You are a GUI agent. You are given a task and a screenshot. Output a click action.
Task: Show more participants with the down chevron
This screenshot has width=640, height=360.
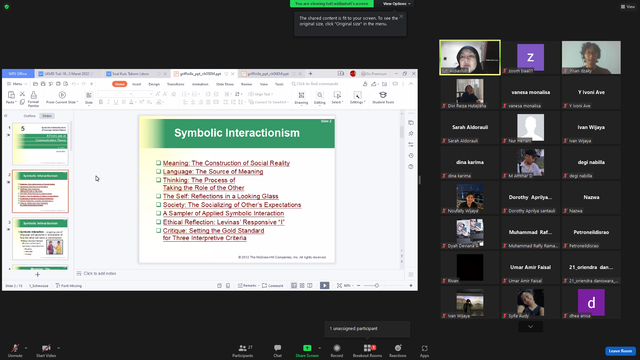click(530, 327)
